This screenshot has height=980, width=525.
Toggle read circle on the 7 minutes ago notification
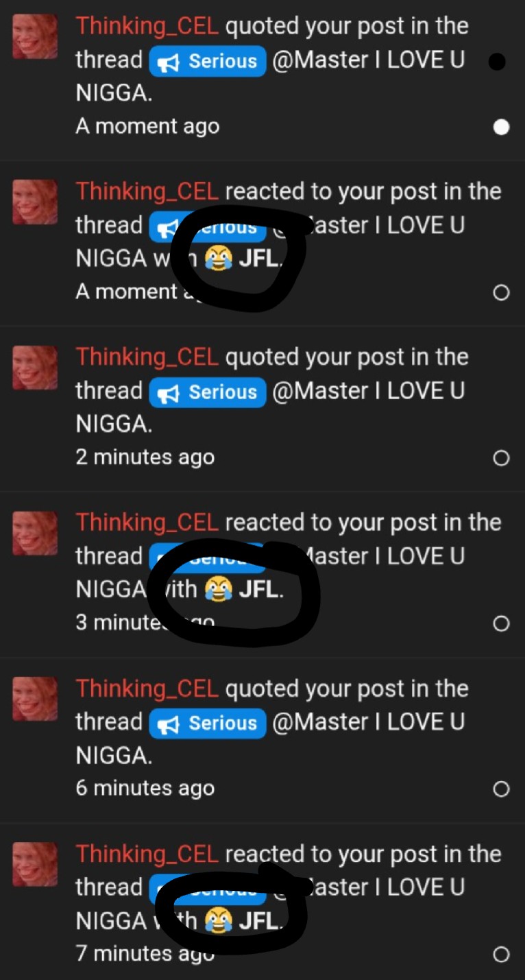coord(502,955)
